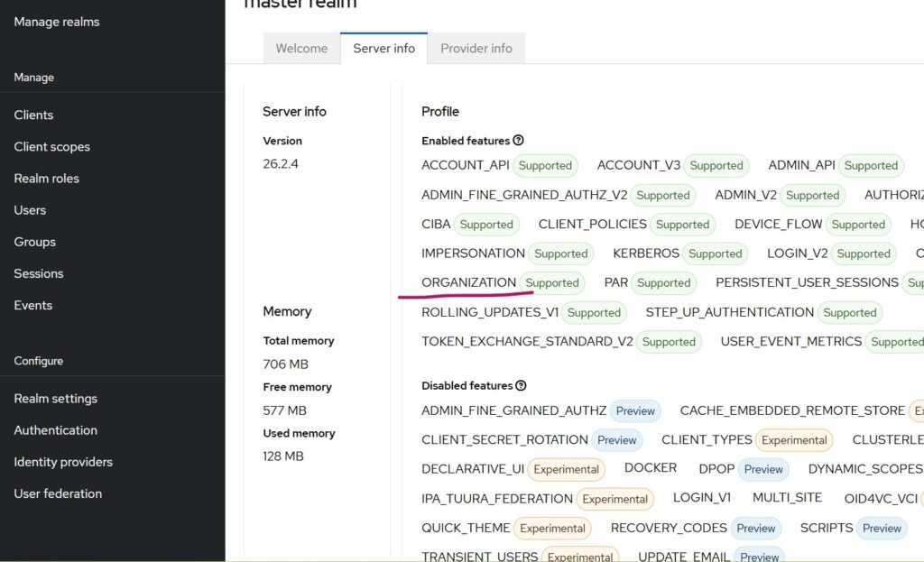
Task: Open the Identity providers page
Action: click(62, 462)
